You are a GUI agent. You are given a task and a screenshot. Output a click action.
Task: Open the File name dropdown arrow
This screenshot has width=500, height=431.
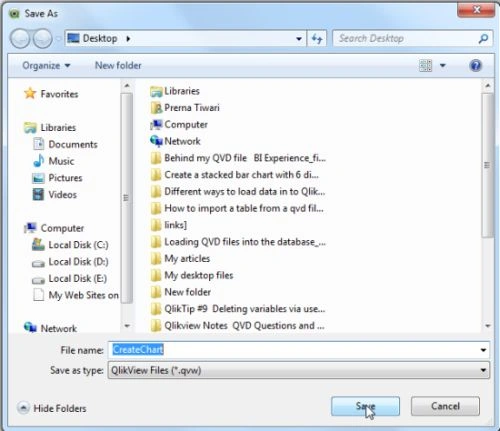pyautogui.click(x=483, y=350)
